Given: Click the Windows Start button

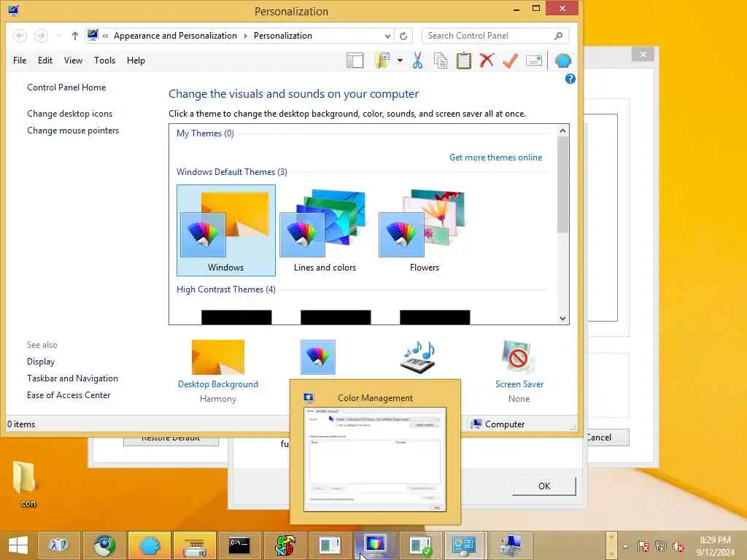Looking at the screenshot, I should tap(18, 545).
